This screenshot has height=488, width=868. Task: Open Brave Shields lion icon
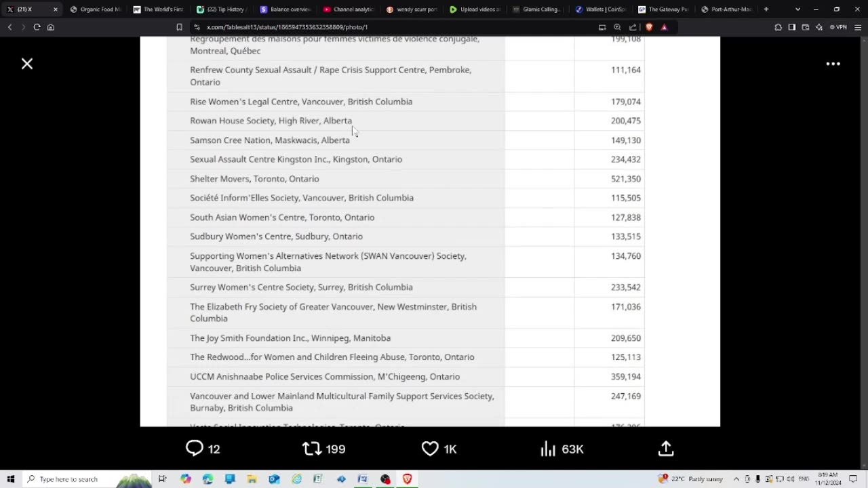(649, 27)
